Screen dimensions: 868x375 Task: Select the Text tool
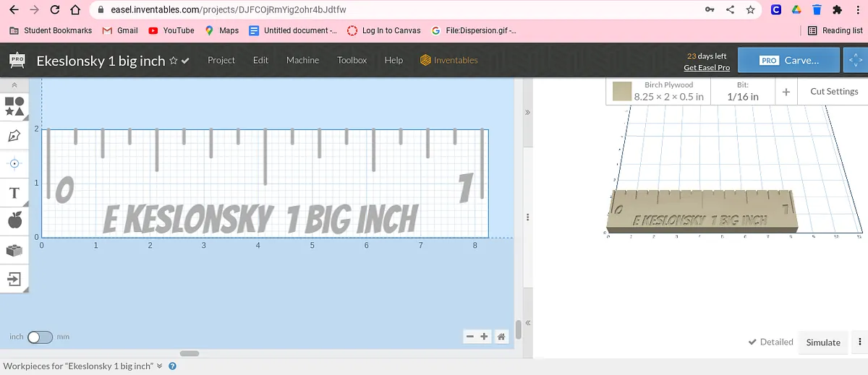pos(14,193)
